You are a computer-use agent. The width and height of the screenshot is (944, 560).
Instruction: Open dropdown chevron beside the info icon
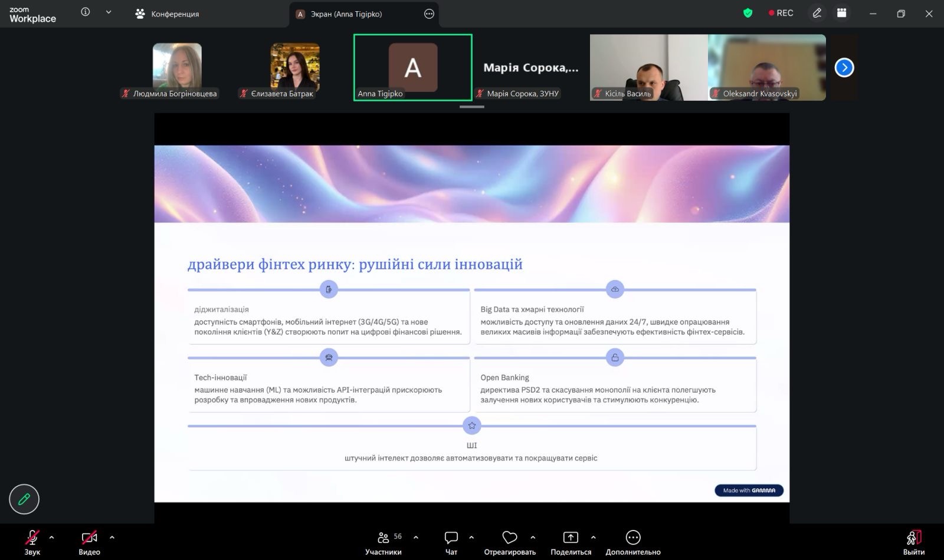pos(109,12)
